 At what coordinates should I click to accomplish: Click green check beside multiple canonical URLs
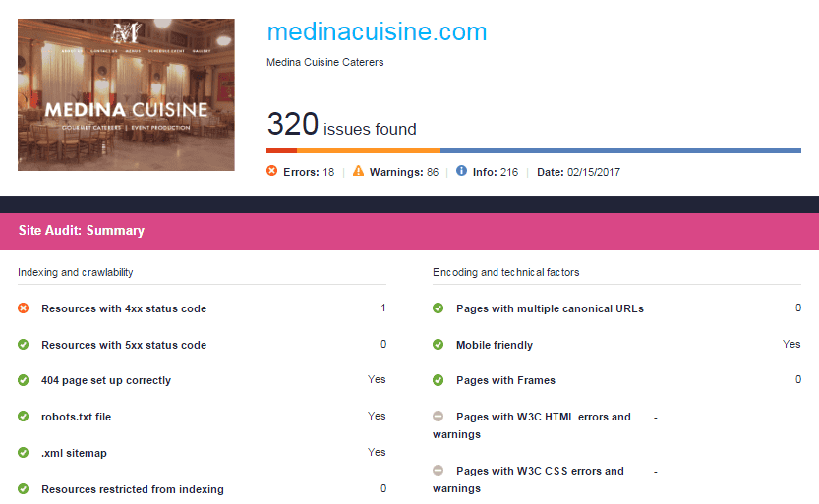tap(439, 308)
